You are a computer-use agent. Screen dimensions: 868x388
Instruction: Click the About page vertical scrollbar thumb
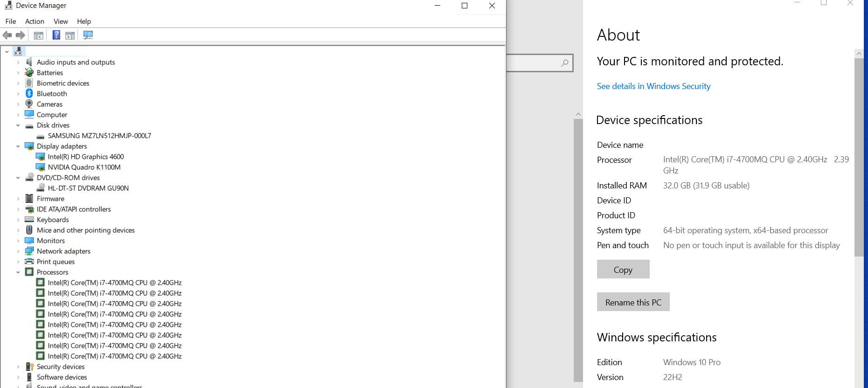pos(859,157)
